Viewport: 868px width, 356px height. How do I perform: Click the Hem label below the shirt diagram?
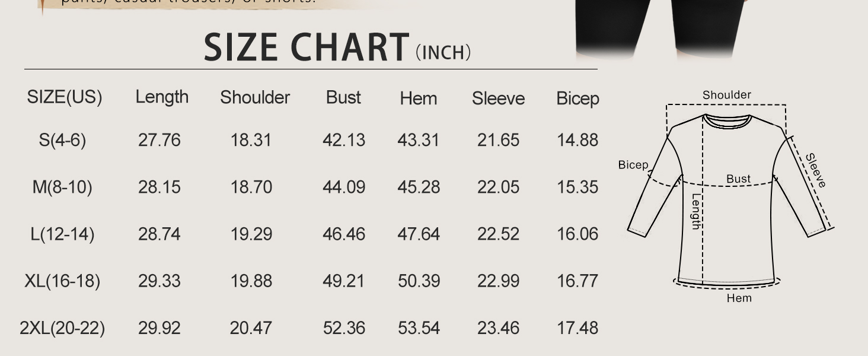point(739,298)
